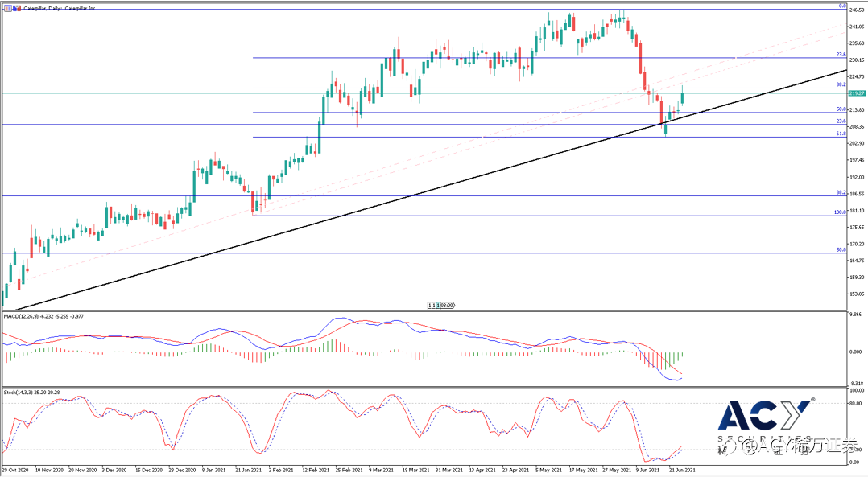
Task: Click the Fibonacci 38.2 label above the 219.27 tag
Action: point(841,85)
